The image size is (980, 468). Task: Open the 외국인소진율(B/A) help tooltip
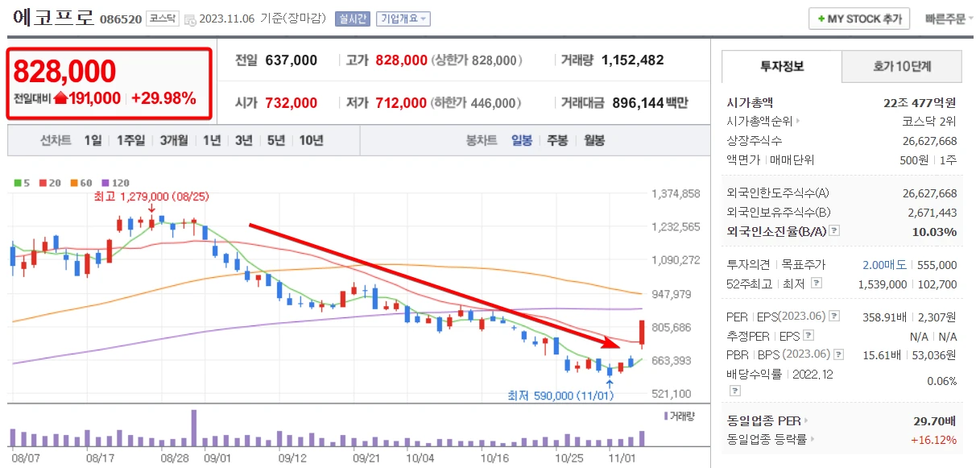coord(834,230)
